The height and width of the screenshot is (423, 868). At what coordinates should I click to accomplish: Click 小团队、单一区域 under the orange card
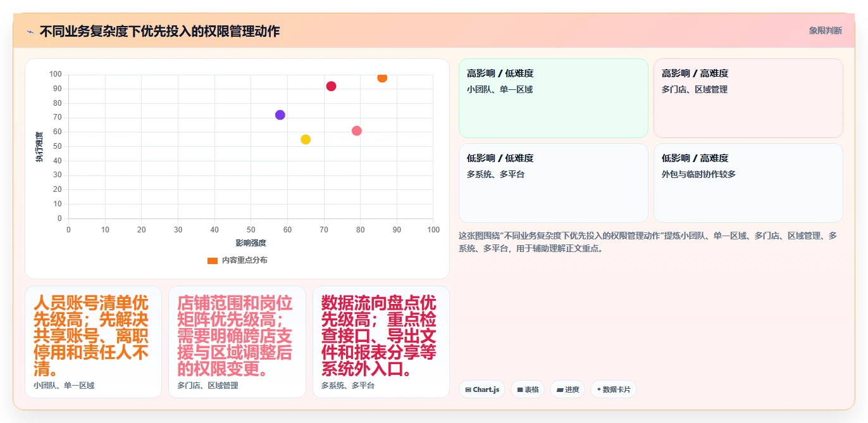coord(64,385)
